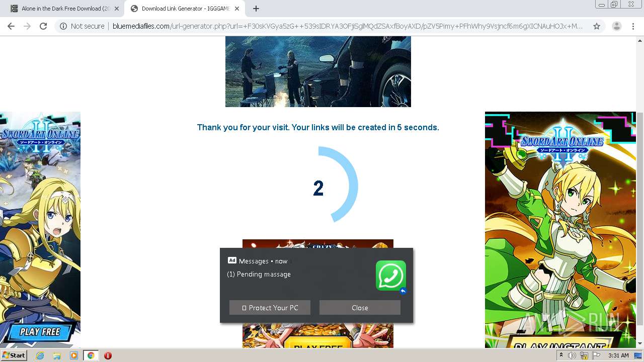Click the red stop-sign icon in the taskbar
The image size is (644, 362).
point(108,355)
